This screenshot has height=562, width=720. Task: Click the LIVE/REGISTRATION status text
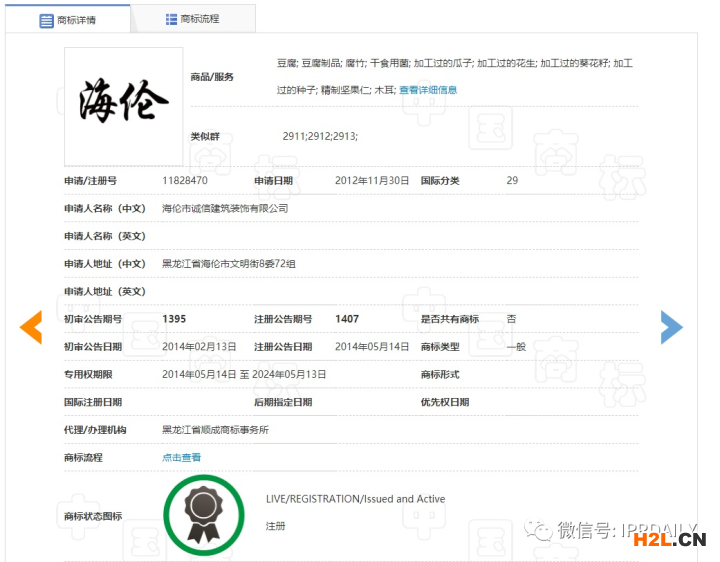pos(355,499)
